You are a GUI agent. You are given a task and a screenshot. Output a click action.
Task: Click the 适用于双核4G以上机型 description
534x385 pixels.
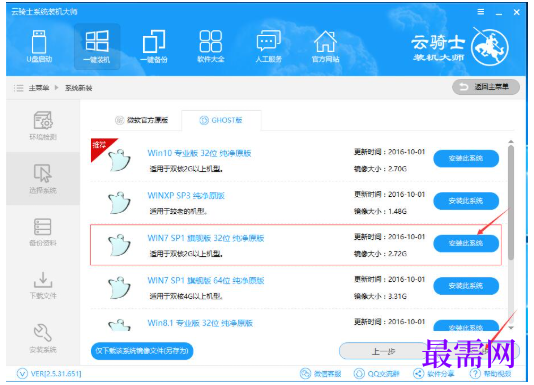point(186,296)
